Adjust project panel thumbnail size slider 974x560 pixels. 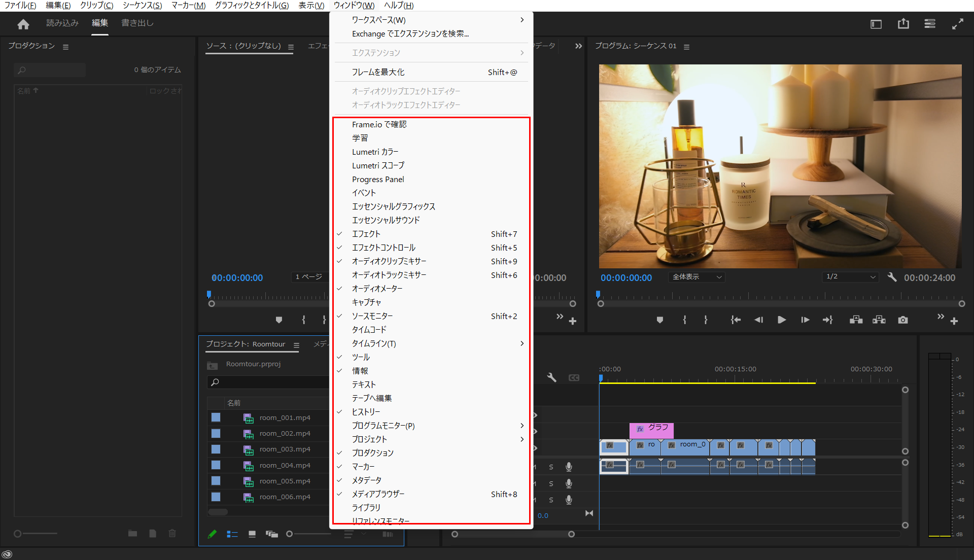pos(309,534)
